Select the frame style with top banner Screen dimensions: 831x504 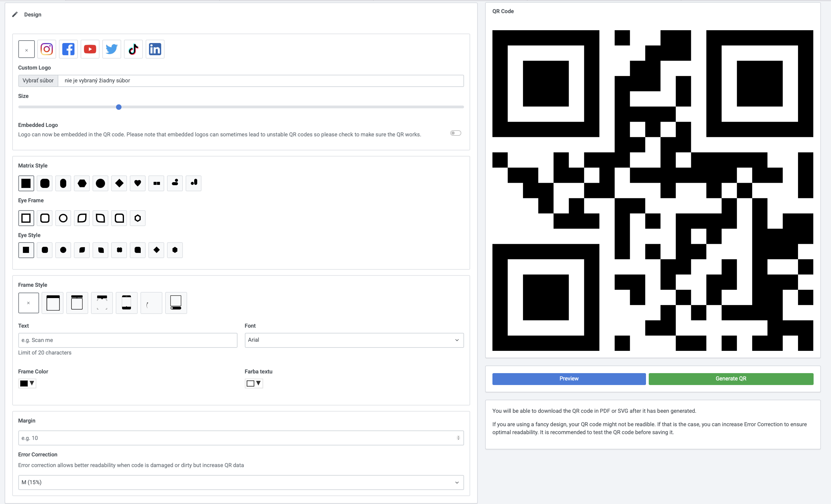click(53, 303)
